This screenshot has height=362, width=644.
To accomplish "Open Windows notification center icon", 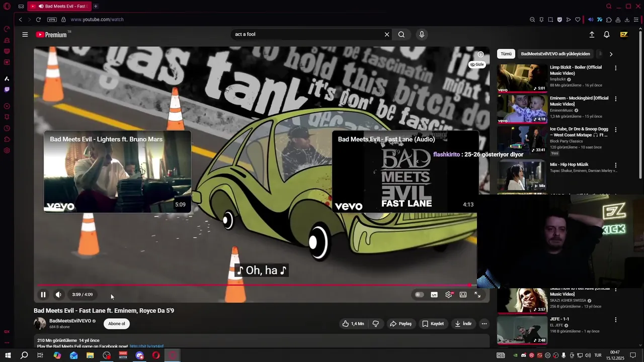I will tap(633, 355).
